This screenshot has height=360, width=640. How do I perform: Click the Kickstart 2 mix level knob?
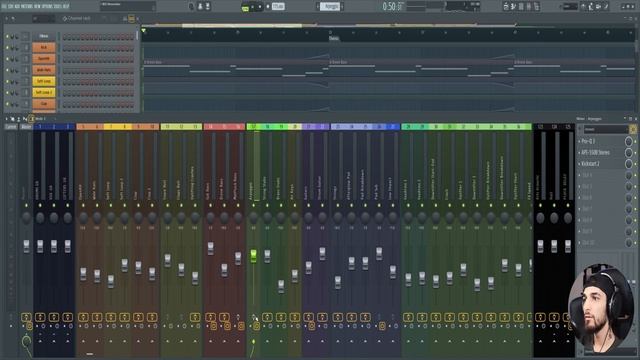629,164
